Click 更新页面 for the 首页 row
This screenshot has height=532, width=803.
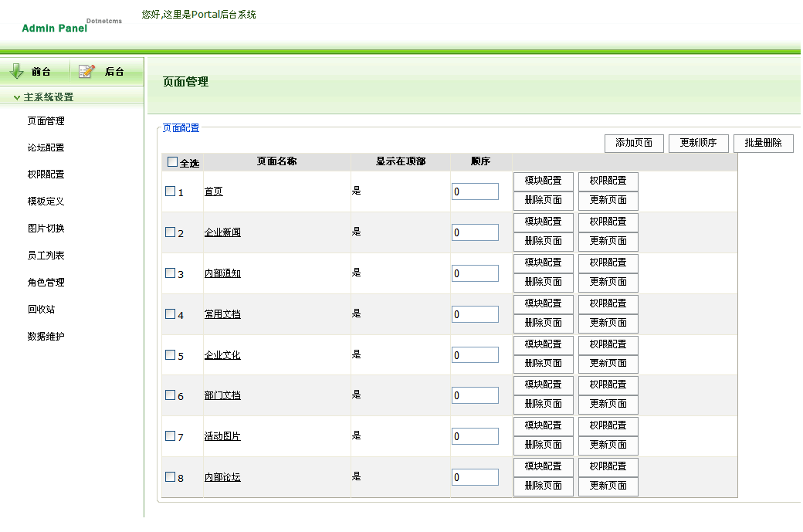coord(608,201)
